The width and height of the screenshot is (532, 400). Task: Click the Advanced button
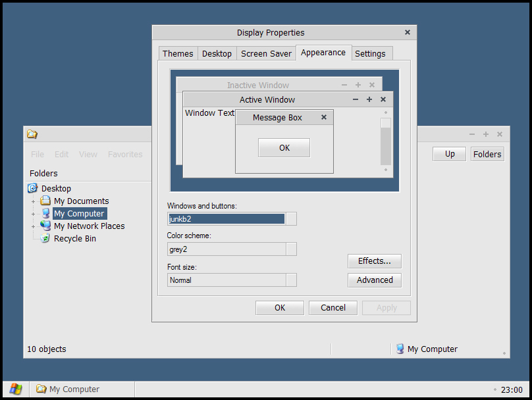[x=375, y=280]
